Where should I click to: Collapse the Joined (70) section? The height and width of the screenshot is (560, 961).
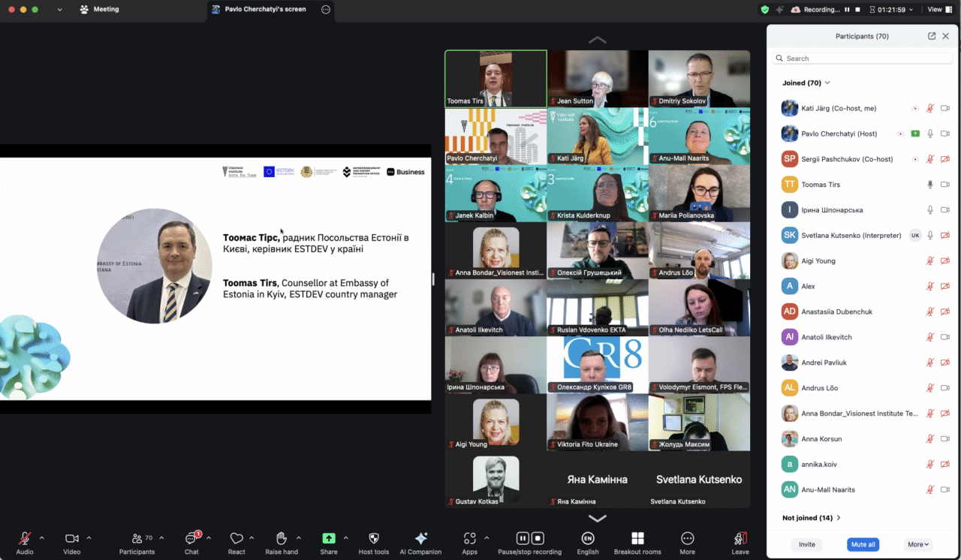tap(806, 83)
